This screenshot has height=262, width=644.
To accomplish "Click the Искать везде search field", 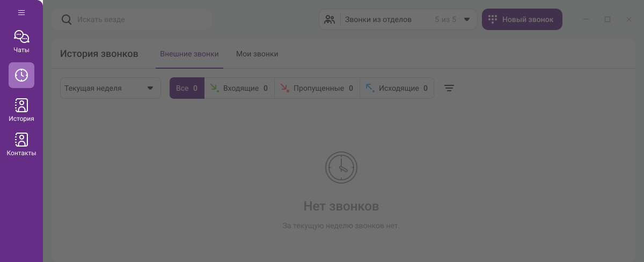I will [140, 19].
